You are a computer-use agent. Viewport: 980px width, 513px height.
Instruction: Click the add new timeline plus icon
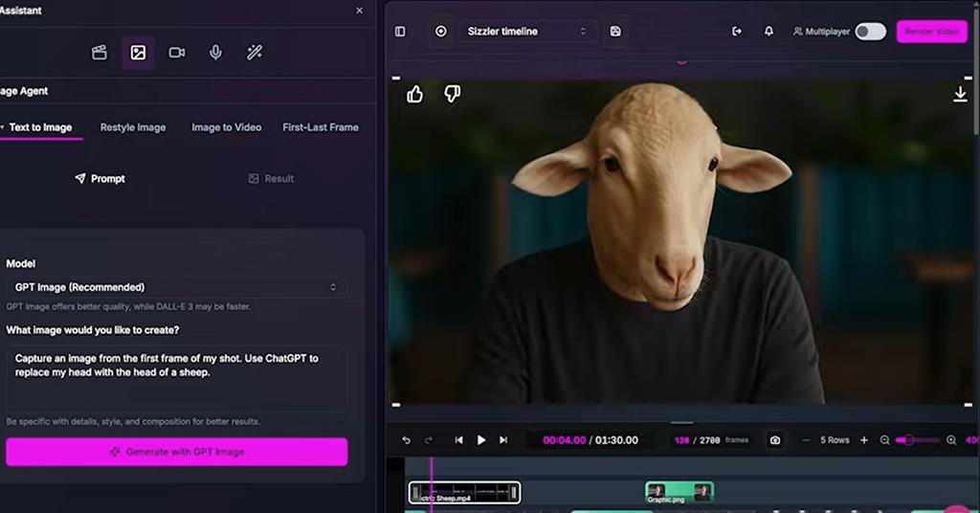pyautogui.click(x=440, y=32)
